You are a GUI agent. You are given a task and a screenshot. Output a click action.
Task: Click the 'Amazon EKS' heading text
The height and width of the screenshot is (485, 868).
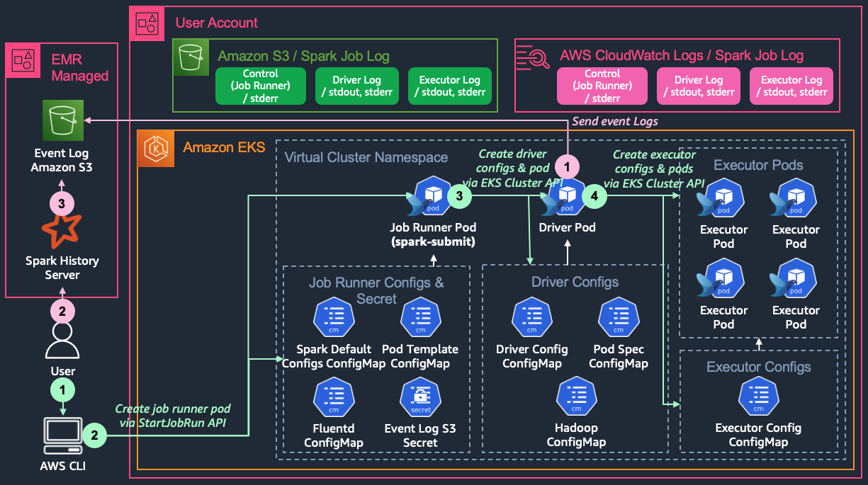[224, 147]
